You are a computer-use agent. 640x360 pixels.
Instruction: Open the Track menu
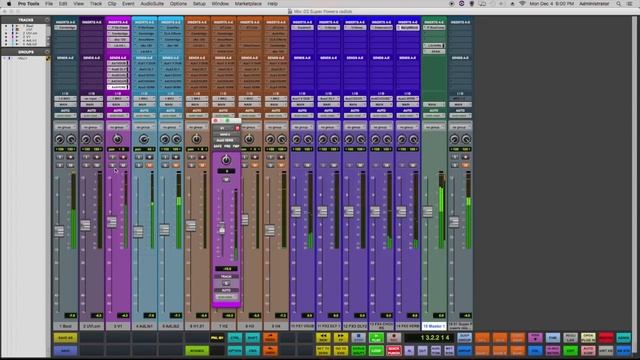click(96, 4)
